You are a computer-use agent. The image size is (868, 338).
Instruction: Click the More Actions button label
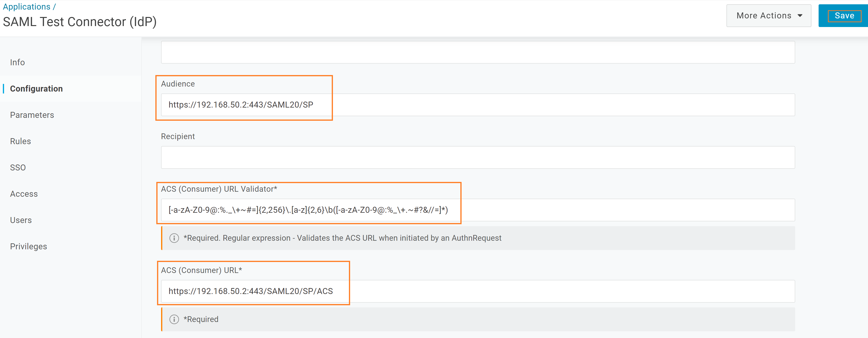tap(763, 16)
